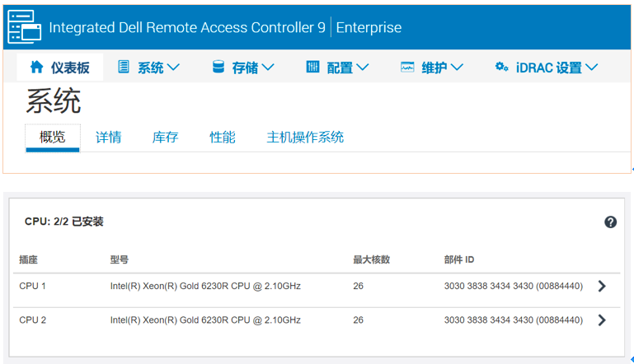
Task: Open the 维护 dropdown menu
Action: tap(443, 68)
